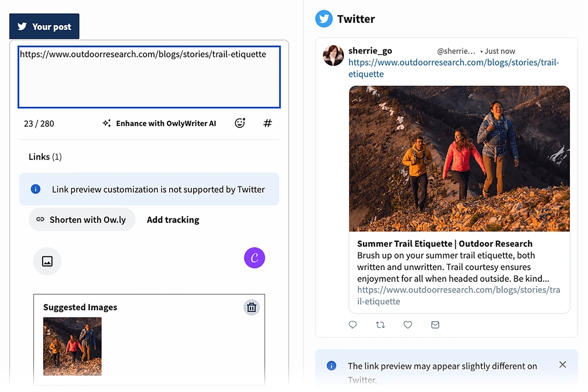Viewport: 588px width, 392px height.
Task: Click the reply icon under the tweet
Action: [352, 324]
